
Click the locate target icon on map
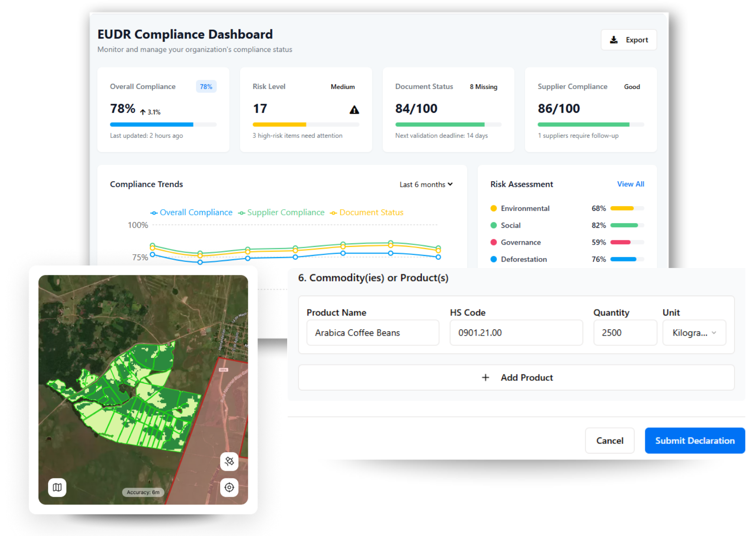pyautogui.click(x=229, y=488)
